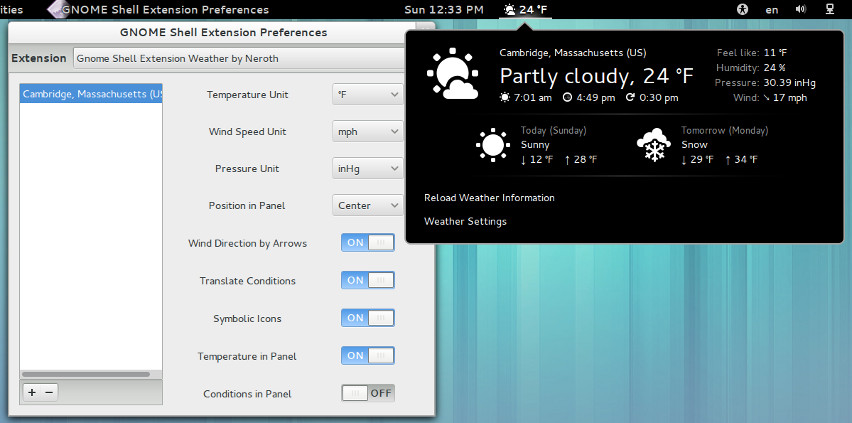Click the Tomorrow (Monday) forecast label
Viewport: 852px width, 423px height.
[x=725, y=130]
